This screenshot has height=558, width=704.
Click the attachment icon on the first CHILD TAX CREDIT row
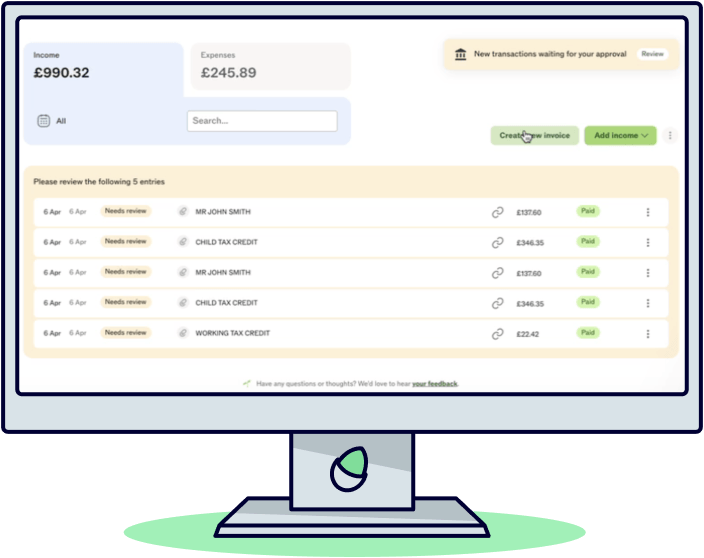click(x=183, y=242)
